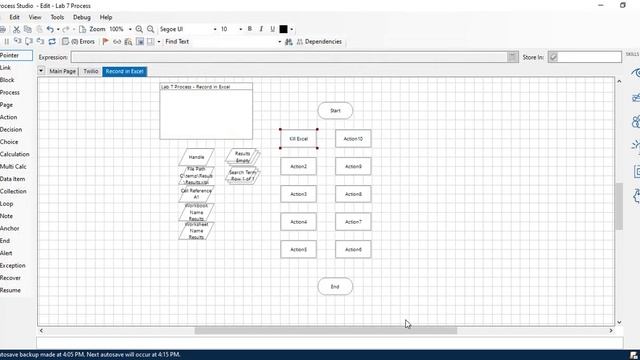Click the Dependencies button
The width and height of the screenshot is (640, 360).
tap(319, 42)
